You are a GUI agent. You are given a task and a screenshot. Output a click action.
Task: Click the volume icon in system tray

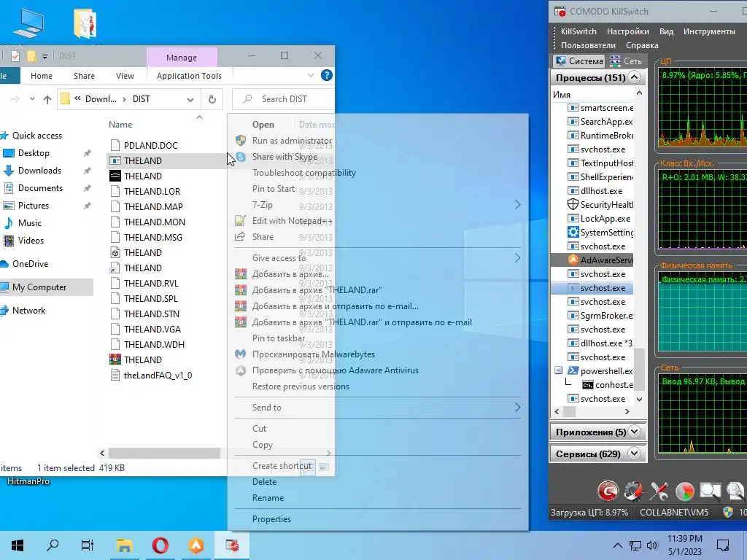pos(652,545)
